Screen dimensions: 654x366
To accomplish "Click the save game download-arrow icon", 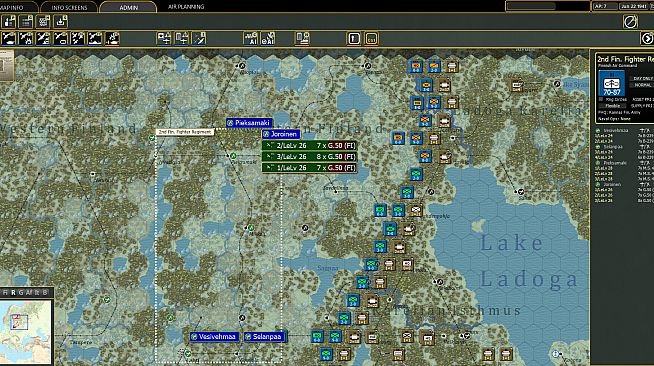I will (60, 22).
